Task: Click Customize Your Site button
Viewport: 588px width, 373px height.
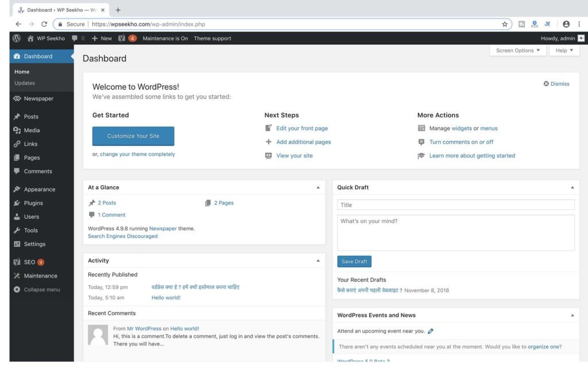Action: pos(133,136)
